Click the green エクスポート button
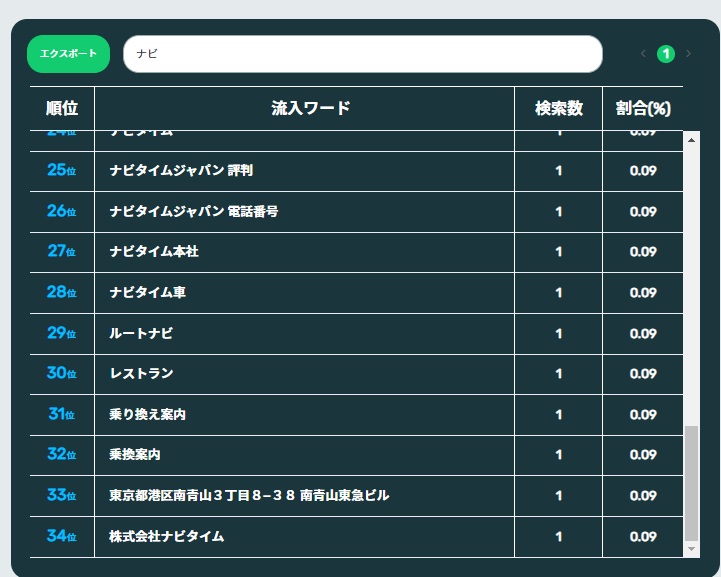 (x=68, y=54)
